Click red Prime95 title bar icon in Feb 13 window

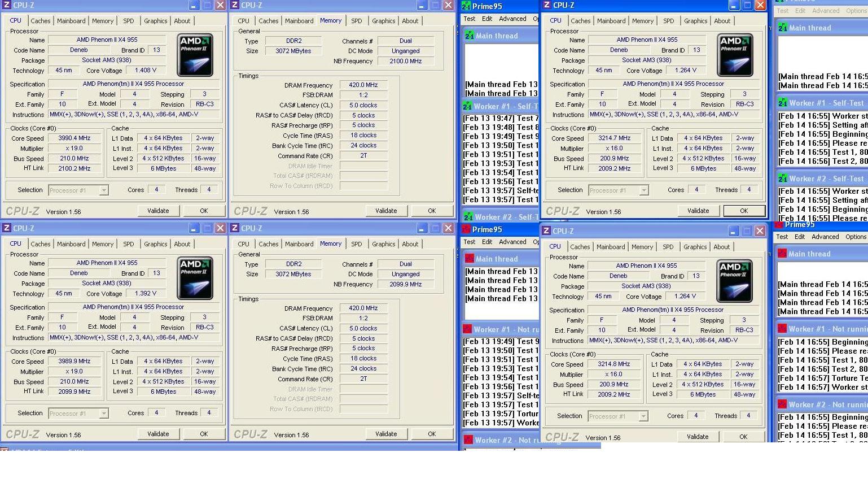pos(466,229)
